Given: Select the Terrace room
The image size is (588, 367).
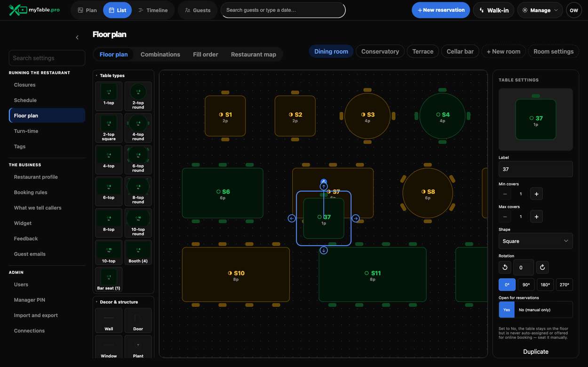Looking at the screenshot, I should point(423,52).
